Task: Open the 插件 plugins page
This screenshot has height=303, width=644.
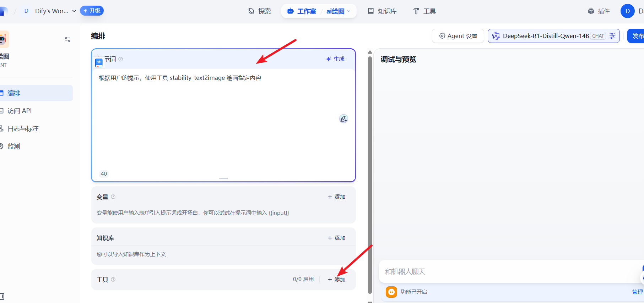Action: coord(599,11)
